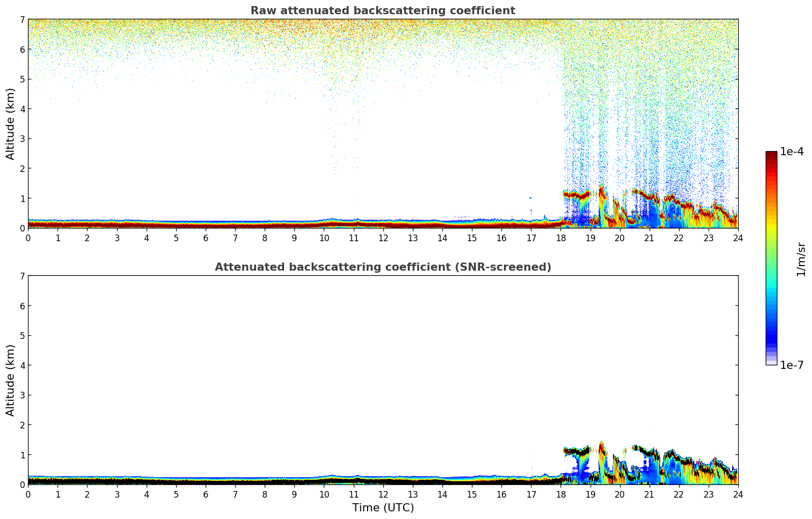Click the 7 km altitude tick on top plot

(x=22, y=20)
